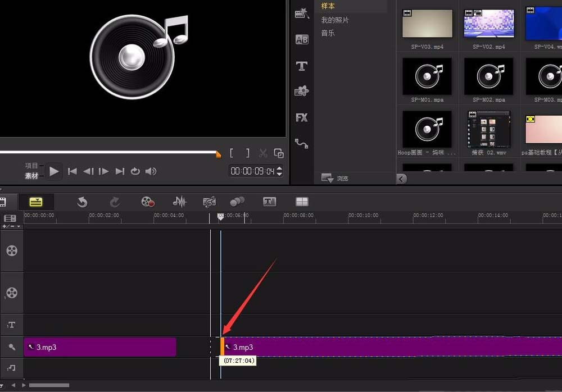Select the SP-M03 audio clip
The height and width of the screenshot is (392, 562).
click(x=543, y=76)
